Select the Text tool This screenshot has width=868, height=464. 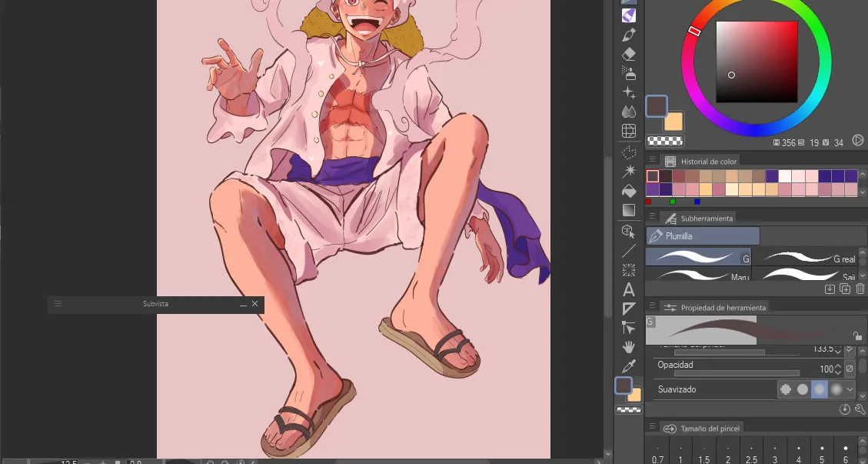[628, 289]
